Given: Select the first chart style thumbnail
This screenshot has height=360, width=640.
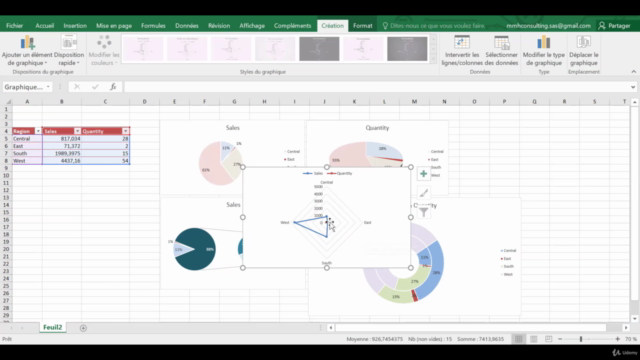Looking at the screenshot, I should click(143, 49).
